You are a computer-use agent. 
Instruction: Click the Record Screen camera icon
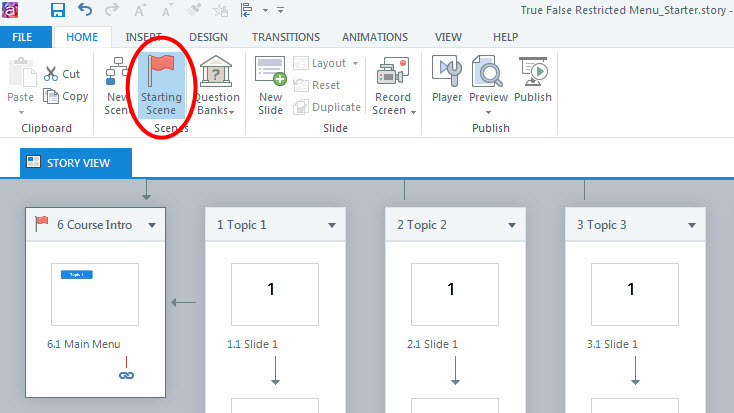[x=393, y=71]
